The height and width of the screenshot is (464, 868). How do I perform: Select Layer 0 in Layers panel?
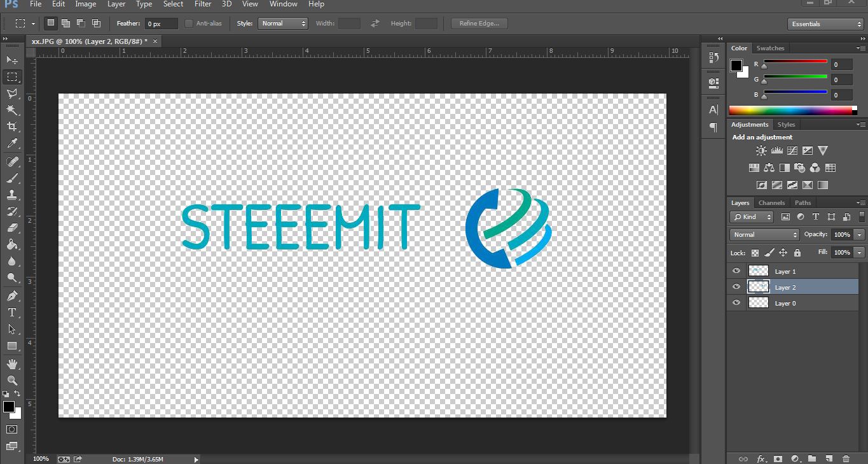coord(792,304)
